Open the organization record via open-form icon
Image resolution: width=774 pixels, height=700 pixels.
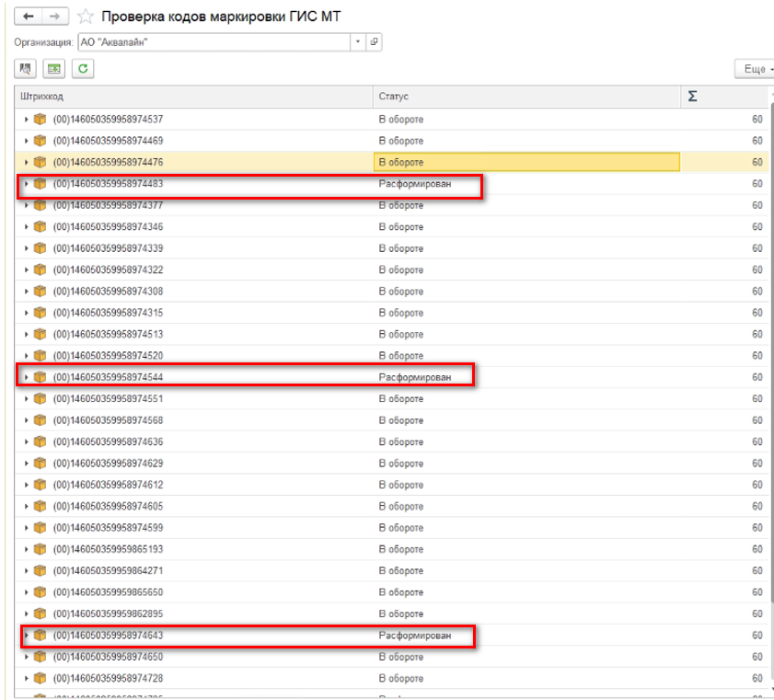(374, 42)
